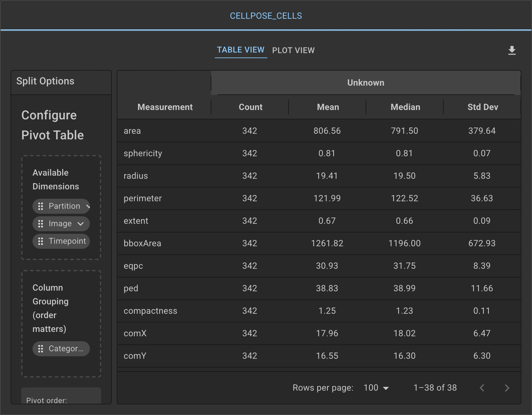Viewport: 532px width, 415px height.
Task: Expand the Image dimension chevron
Action: 81,224
